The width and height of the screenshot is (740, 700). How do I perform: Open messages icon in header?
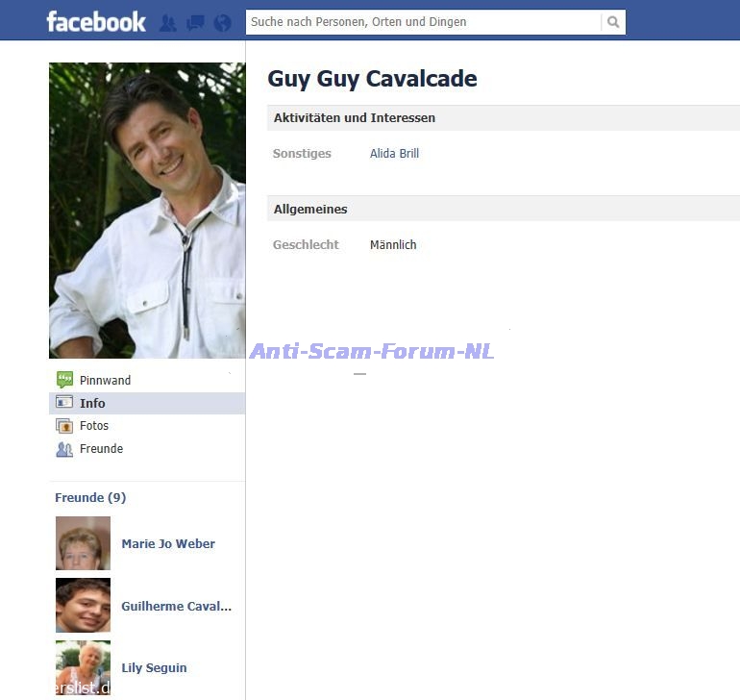[195, 23]
